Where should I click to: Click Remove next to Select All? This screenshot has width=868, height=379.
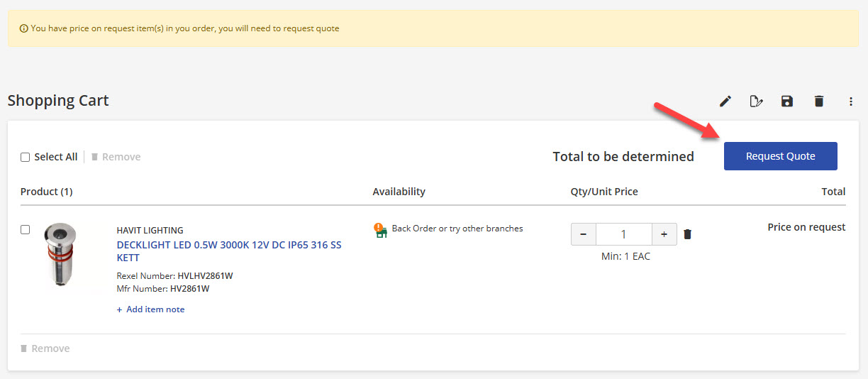coord(116,157)
